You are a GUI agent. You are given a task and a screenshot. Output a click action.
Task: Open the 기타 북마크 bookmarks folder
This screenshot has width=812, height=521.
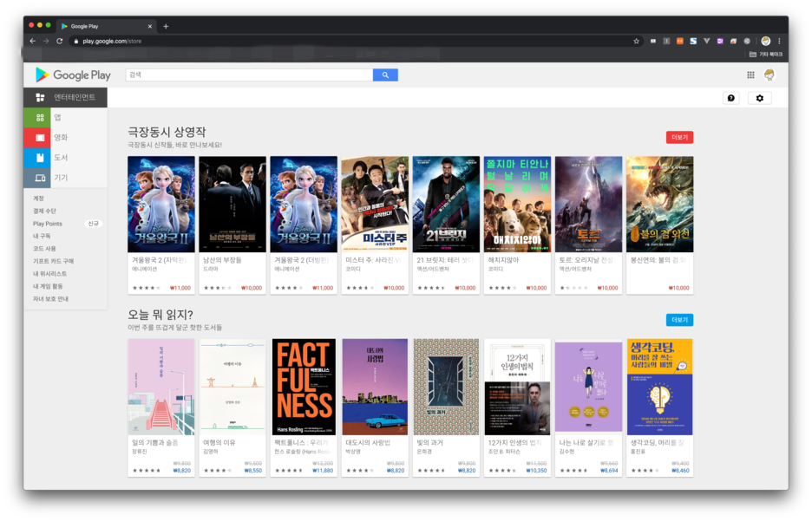click(765, 55)
